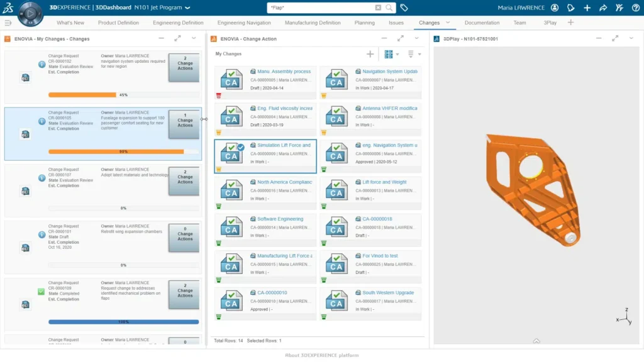
Task: Expand the Changes tab chevron
Action: 449,23
